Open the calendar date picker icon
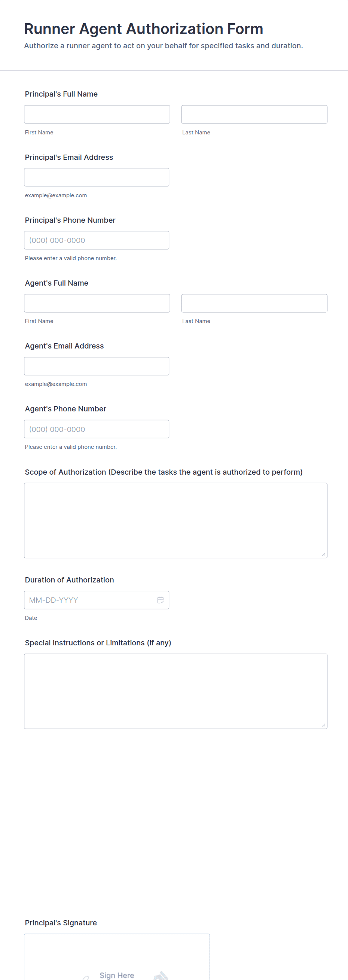The image size is (348, 980). pyautogui.click(x=161, y=600)
